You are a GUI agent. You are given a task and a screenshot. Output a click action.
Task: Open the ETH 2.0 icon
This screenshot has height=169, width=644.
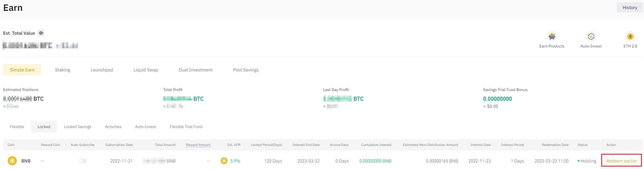tap(630, 37)
